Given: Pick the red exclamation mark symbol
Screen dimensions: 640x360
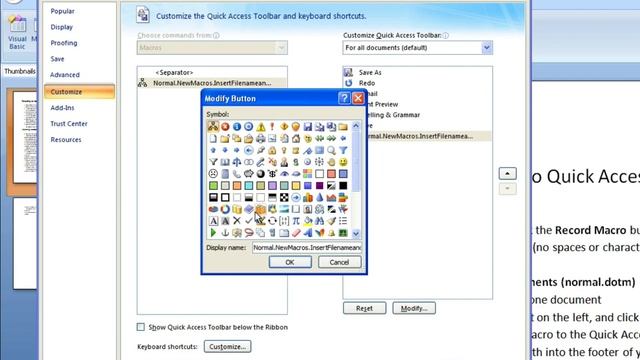Looking at the screenshot, I should tap(272, 127).
